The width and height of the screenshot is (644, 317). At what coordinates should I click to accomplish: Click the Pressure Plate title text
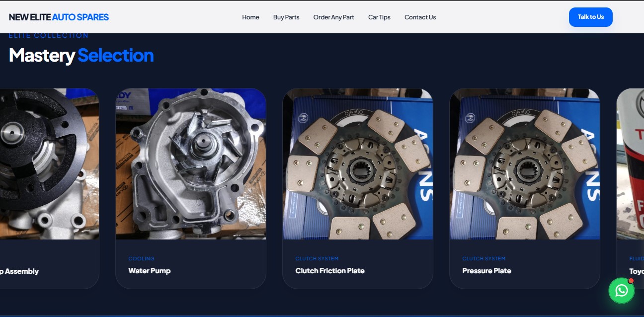pyautogui.click(x=486, y=271)
